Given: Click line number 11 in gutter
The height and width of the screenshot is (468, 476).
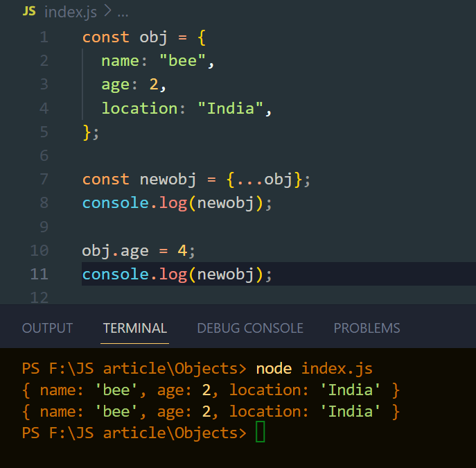Looking at the screenshot, I should click(39, 274).
